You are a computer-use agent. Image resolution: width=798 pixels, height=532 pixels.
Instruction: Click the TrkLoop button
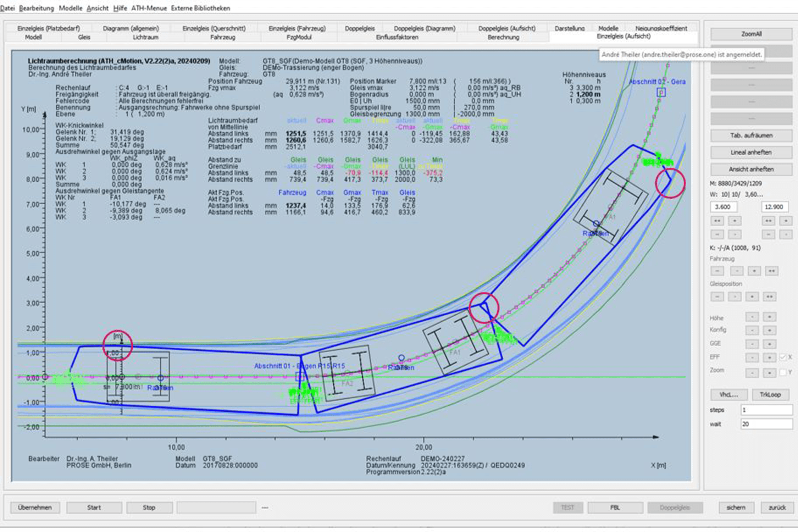pyautogui.click(x=770, y=394)
